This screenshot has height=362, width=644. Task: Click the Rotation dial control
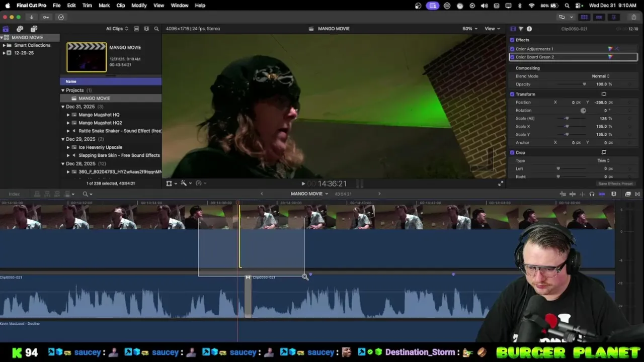pyautogui.click(x=583, y=110)
